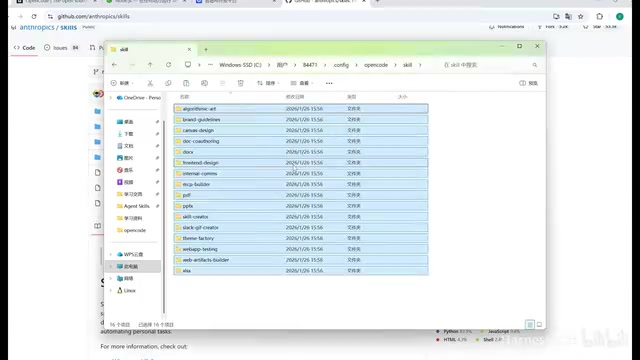Select the canvas-design folder

[301, 130]
